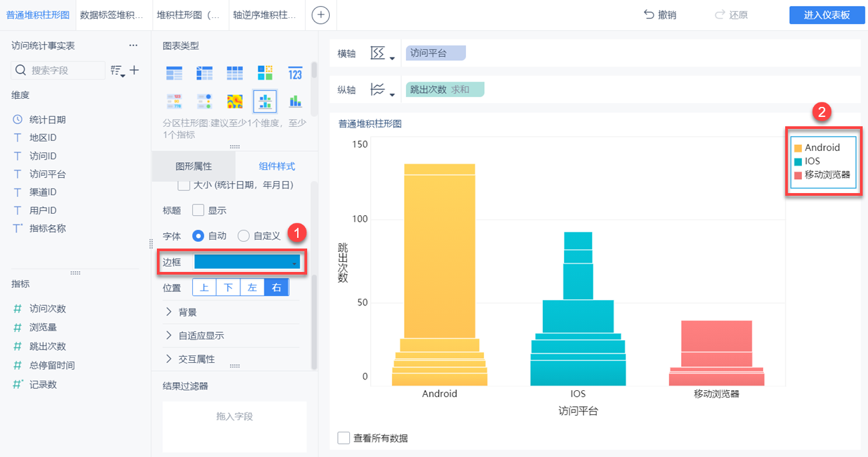Select the 总停留时间 measure field
The image size is (868, 457).
pyautogui.click(x=52, y=365)
